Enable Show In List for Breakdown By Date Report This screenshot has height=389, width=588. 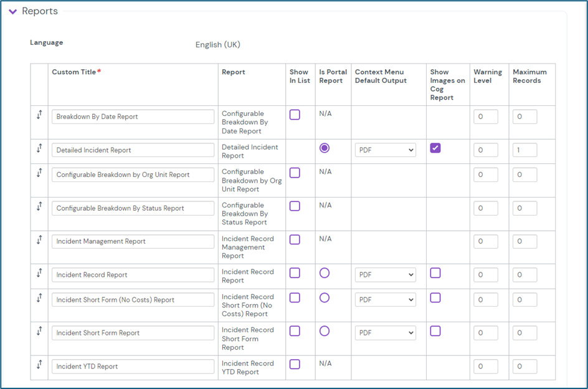[x=295, y=115]
